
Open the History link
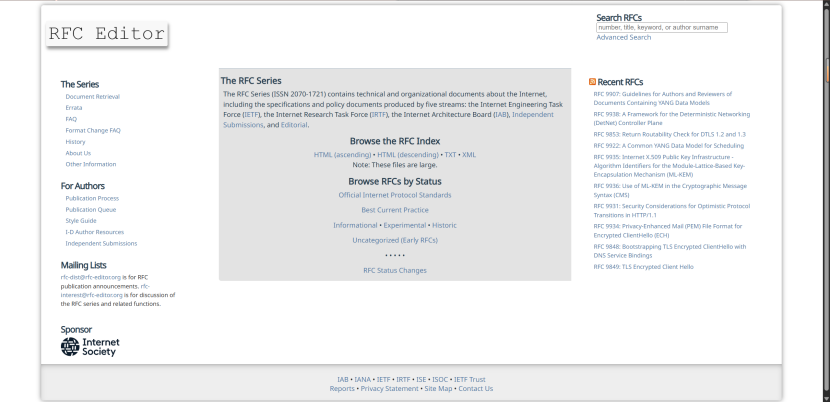point(75,141)
